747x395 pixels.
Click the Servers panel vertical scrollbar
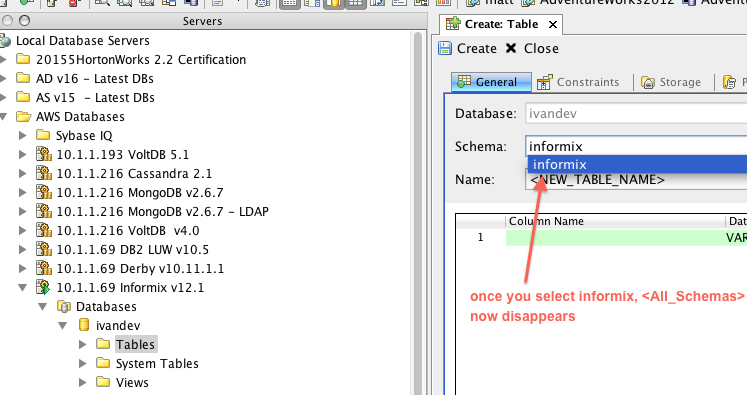[x=418, y=212]
